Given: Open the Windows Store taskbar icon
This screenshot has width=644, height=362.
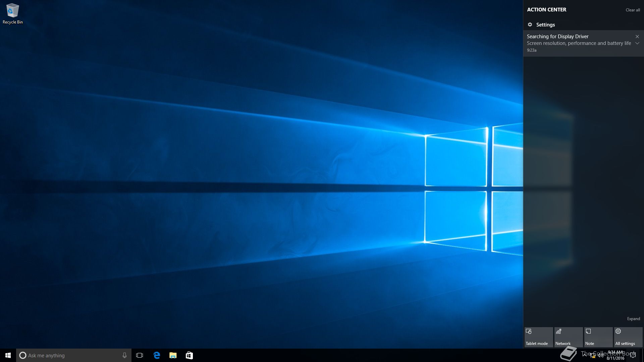Looking at the screenshot, I should coord(189,355).
